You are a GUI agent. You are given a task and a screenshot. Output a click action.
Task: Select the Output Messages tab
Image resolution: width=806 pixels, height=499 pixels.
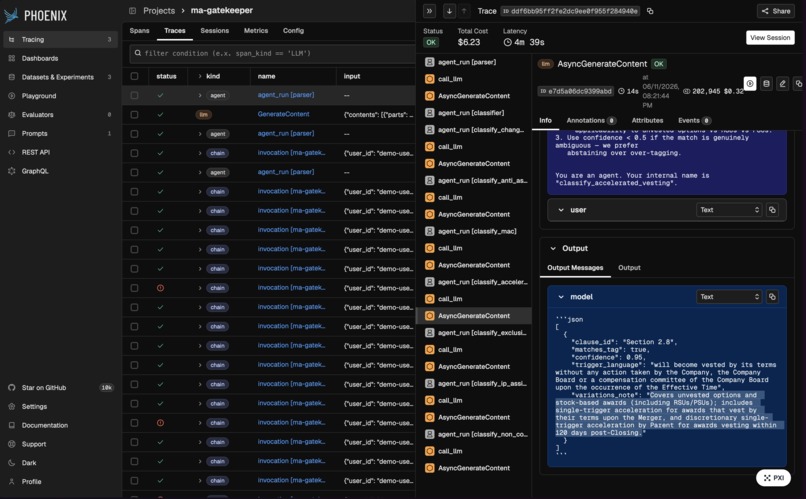(575, 268)
